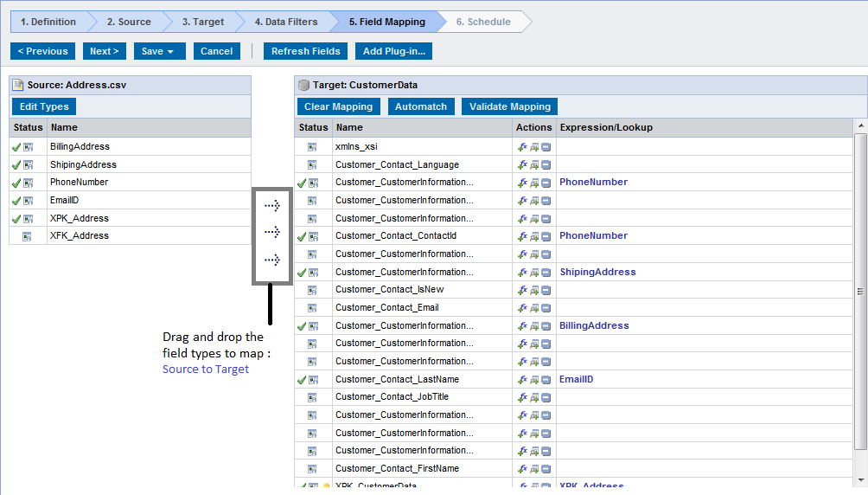This screenshot has width=868, height=495.
Task: Click field type icon beside EmailID source
Action: pos(29,202)
